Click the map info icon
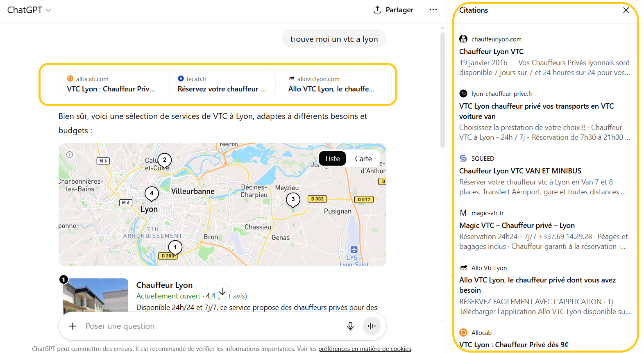 70,155
